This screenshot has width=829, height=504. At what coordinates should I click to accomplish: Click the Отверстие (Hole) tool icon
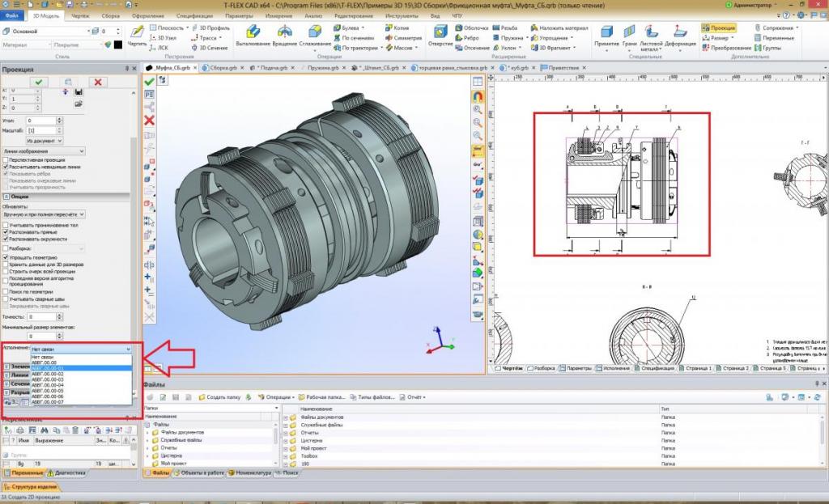[x=442, y=33]
